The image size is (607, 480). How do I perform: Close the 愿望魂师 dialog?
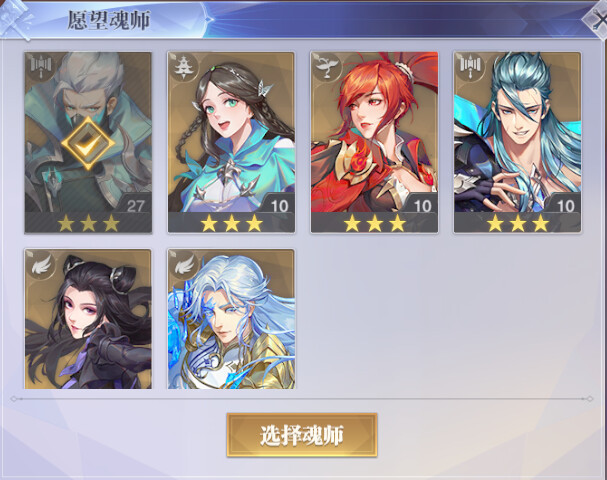click(596, 19)
